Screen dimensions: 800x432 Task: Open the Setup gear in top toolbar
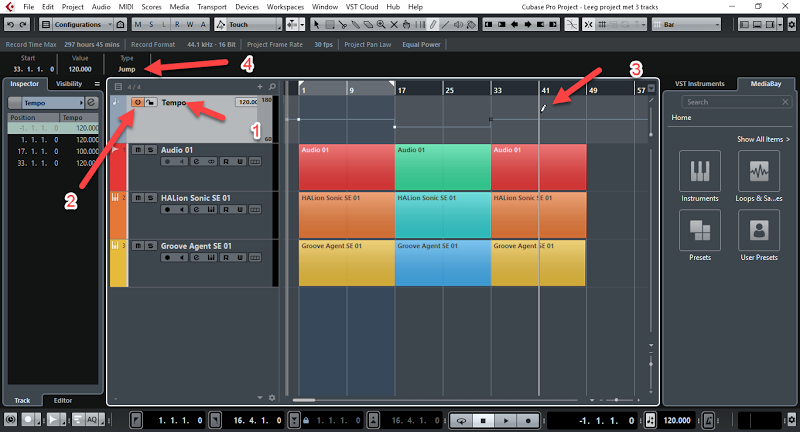pyautogui.click(x=791, y=24)
